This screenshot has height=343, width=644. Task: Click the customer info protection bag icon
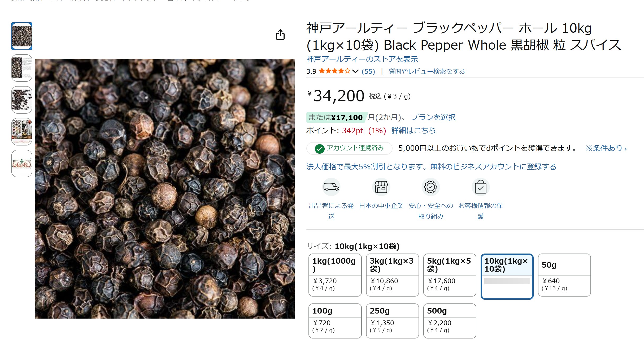click(x=480, y=187)
